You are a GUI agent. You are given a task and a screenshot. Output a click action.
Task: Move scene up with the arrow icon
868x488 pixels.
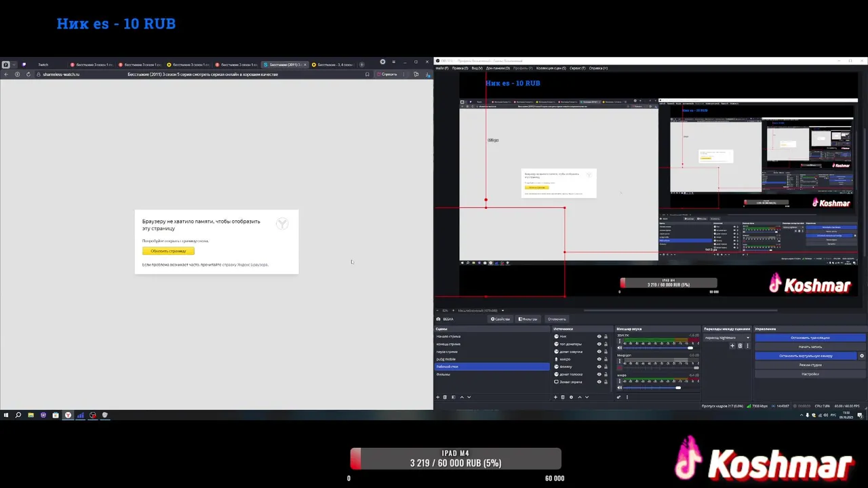coord(462,397)
